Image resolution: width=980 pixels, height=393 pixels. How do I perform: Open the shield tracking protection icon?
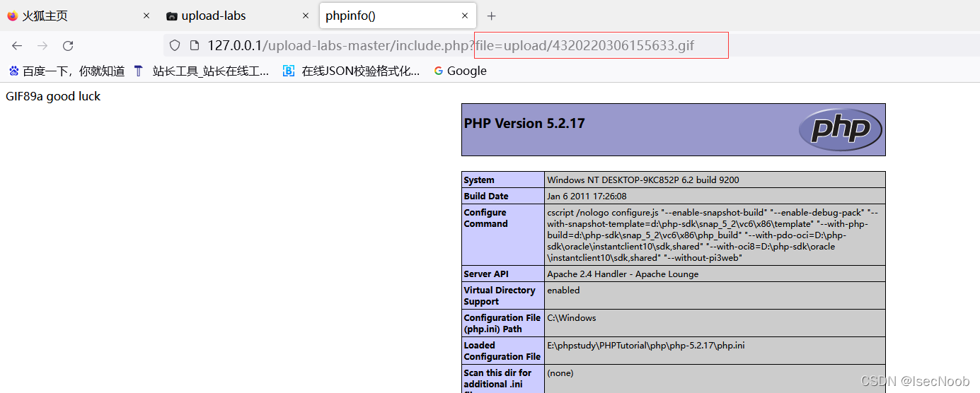tap(175, 46)
